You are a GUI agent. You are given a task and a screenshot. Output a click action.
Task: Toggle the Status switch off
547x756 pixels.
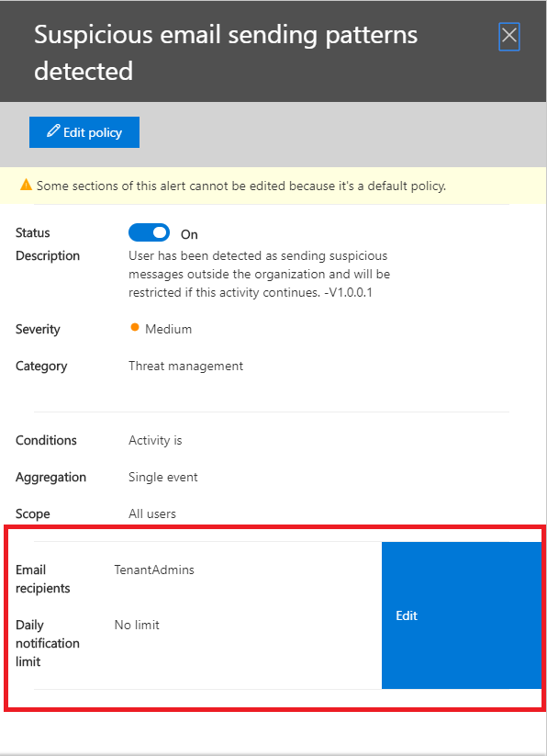pyautogui.click(x=149, y=232)
